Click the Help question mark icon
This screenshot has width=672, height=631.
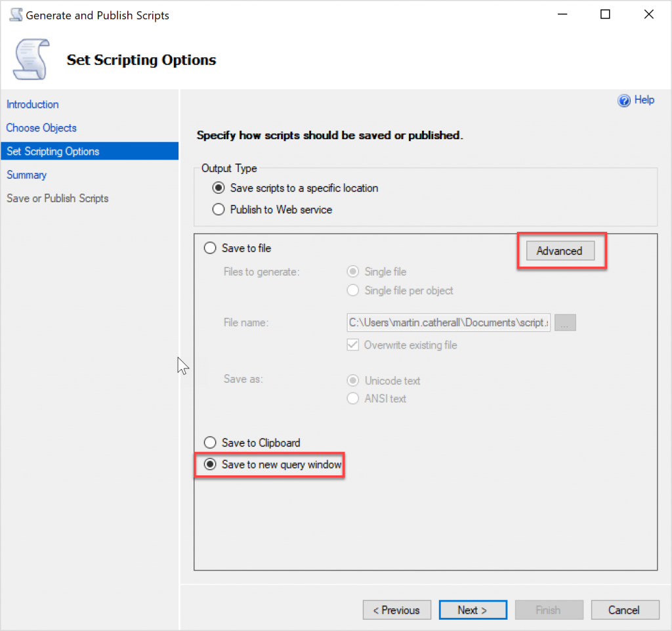[624, 100]
